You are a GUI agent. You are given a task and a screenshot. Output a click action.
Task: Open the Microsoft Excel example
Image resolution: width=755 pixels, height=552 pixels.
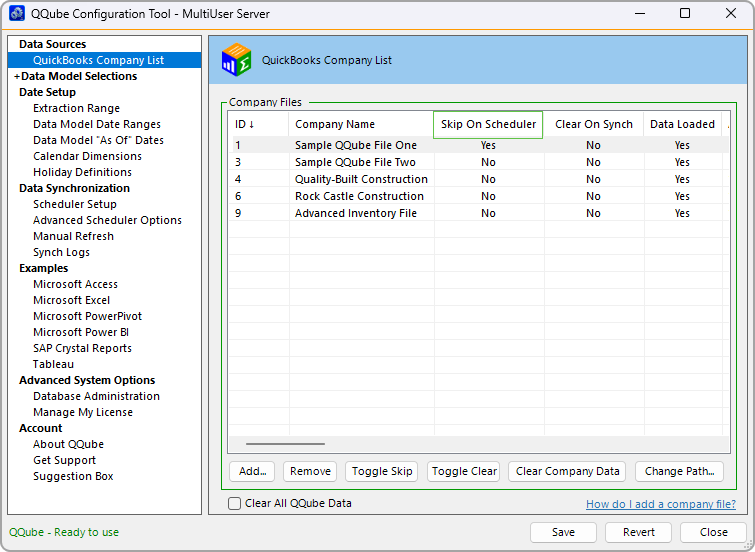(x=71, y=300)
